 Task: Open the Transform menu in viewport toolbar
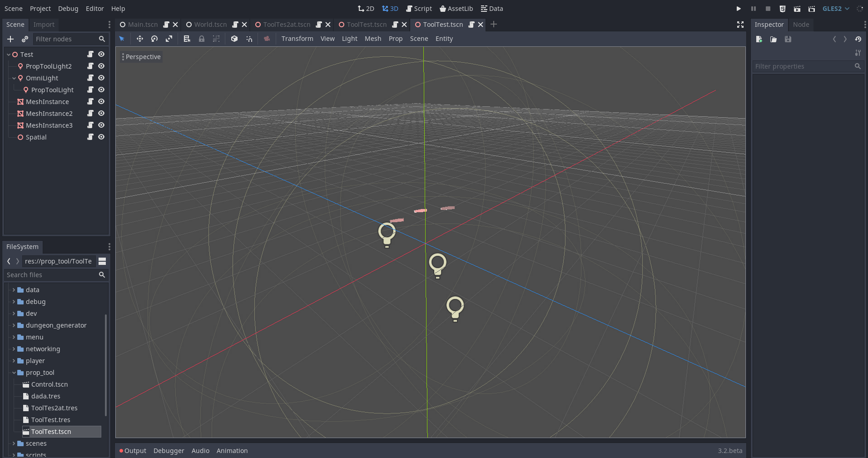point(298,39)
